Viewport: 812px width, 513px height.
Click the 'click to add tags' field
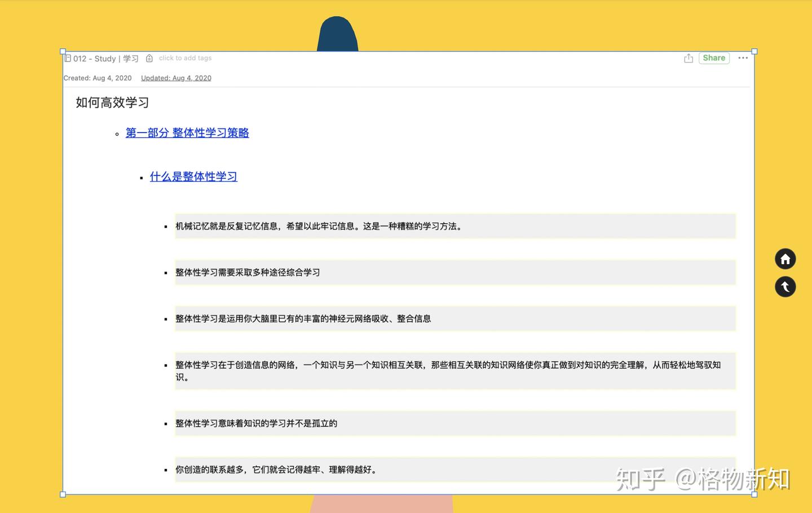coord(185,58)
